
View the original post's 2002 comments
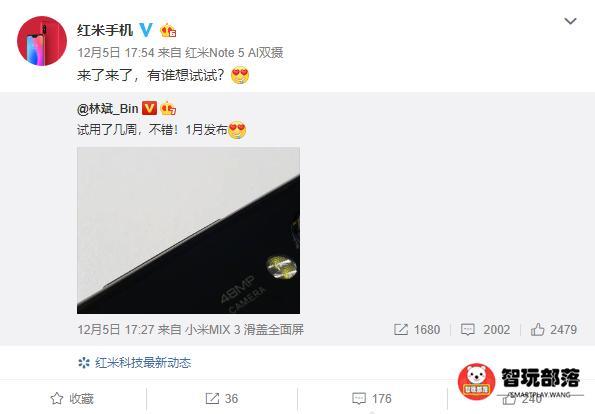tap(485, 329)
